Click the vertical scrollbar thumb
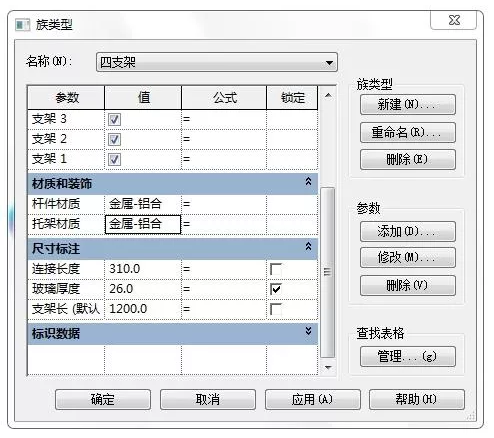The width and height of the screenshot is (494, 438). (327, 272)
